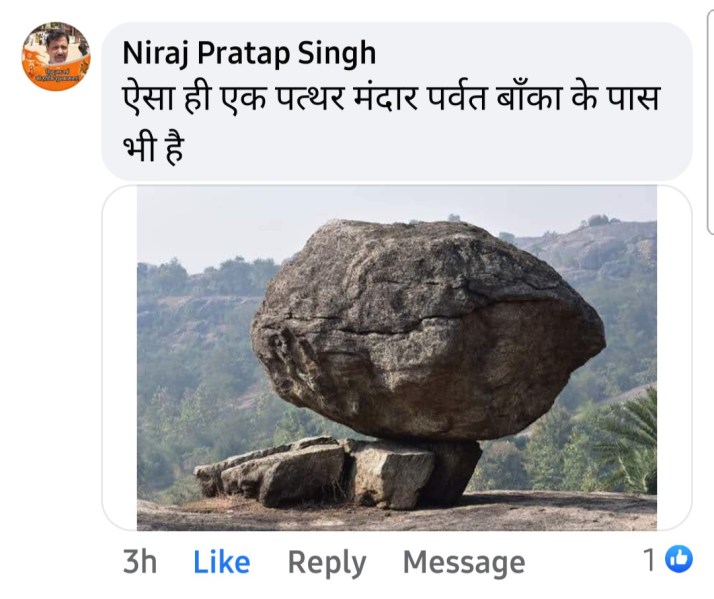
Task: Click the palm tree at photo's right edge
Action: pyautogui.click(x=632, y=440)
